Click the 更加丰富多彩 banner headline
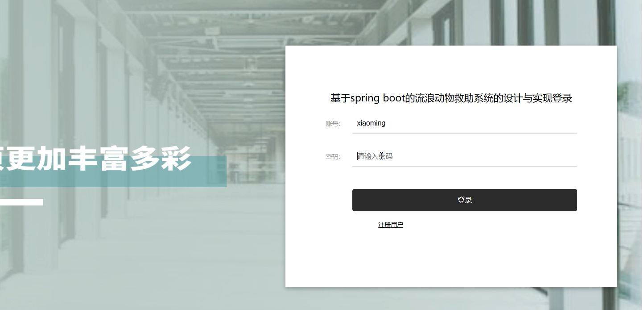Screen dimensions: 644x310 [95, 159]
